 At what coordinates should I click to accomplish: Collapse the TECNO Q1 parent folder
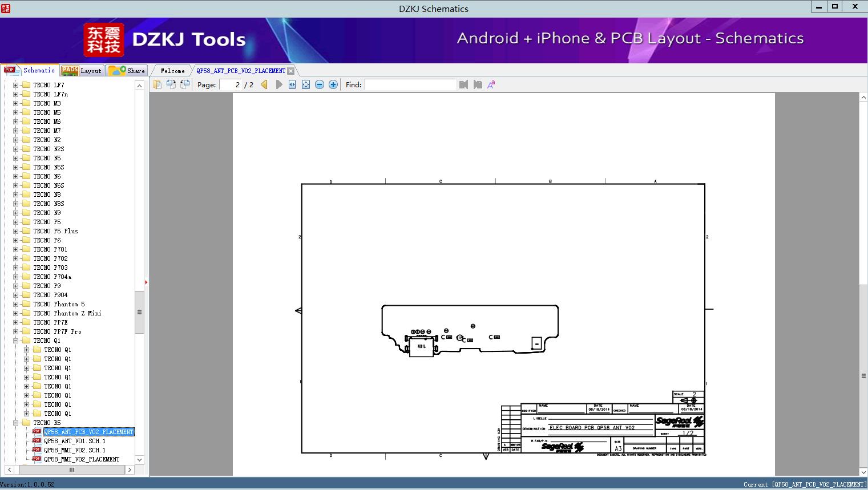coord(16,341)
